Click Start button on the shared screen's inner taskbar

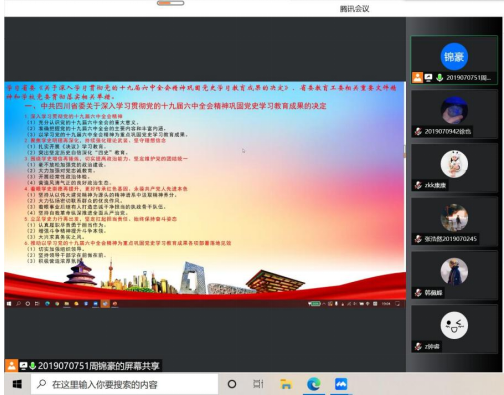(x=9, y=304)
